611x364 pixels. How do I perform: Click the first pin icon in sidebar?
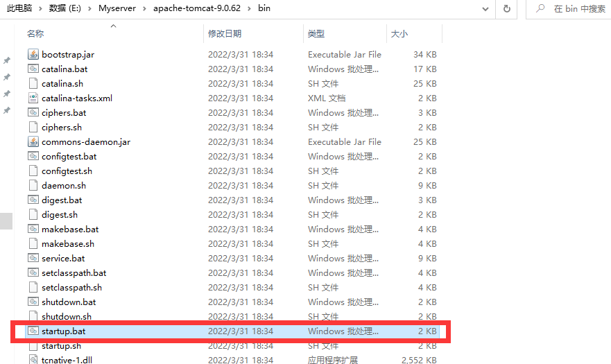(x=7, y=60)
